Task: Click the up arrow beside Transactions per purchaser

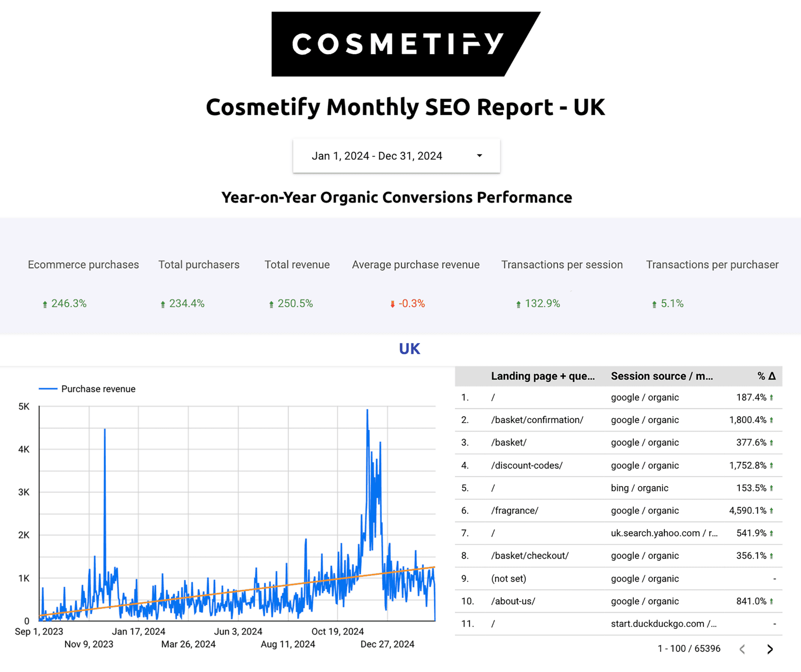Action: (x=653, y=303)
